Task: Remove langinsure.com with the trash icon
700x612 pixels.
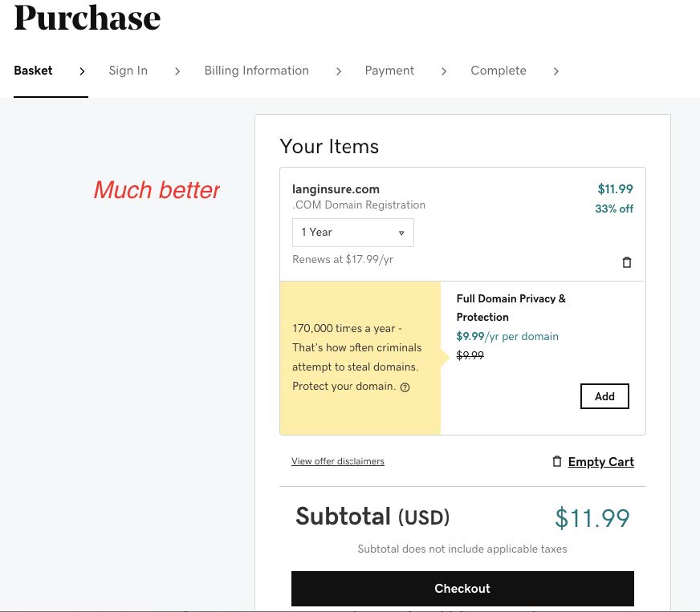Action: 627,262
